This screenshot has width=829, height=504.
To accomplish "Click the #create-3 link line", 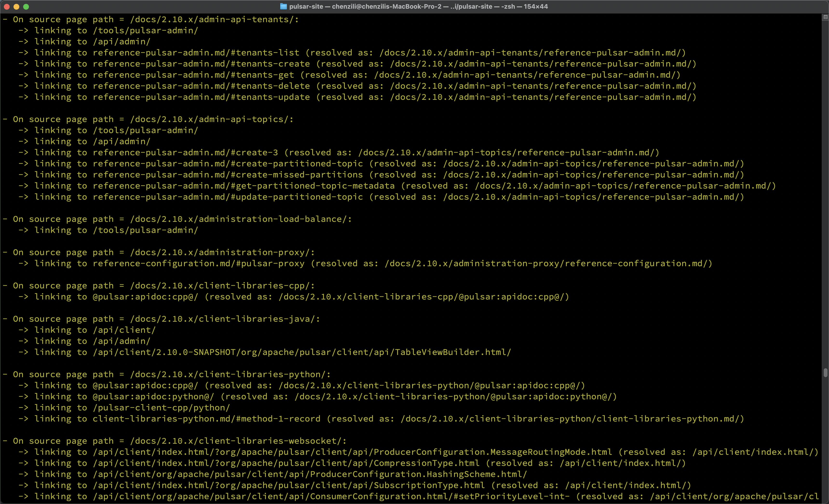I will point(339,152).
